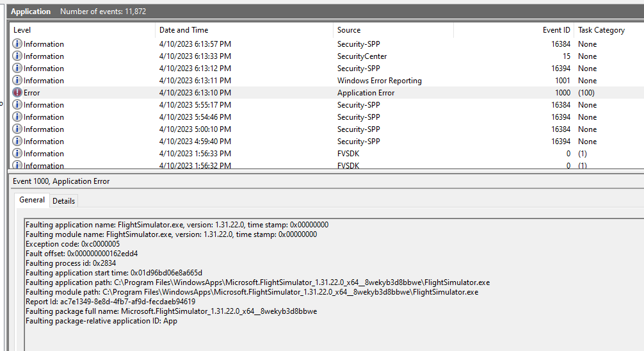Select the SecurityCenter event 15 row
Screen dimensions: 644x351
327,56
